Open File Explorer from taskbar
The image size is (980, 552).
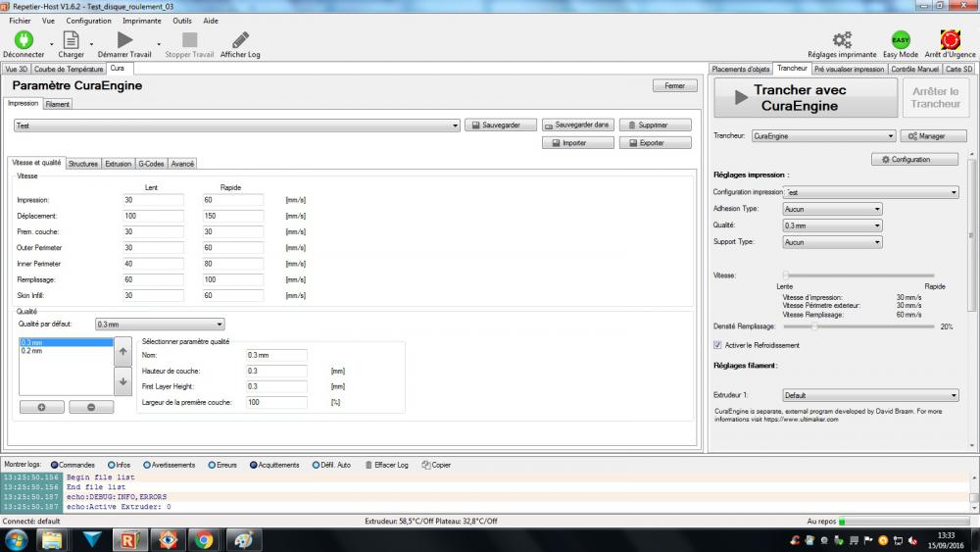pos(52,539)
